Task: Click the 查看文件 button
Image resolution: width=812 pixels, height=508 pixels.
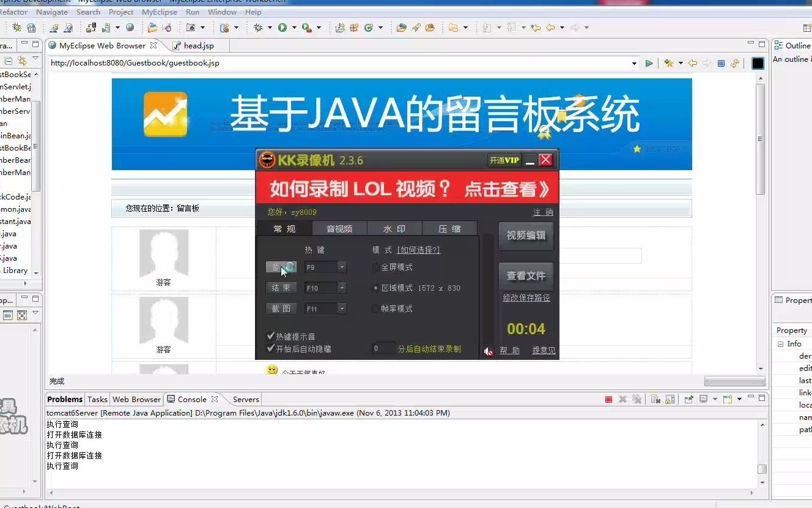Action: 526,276
